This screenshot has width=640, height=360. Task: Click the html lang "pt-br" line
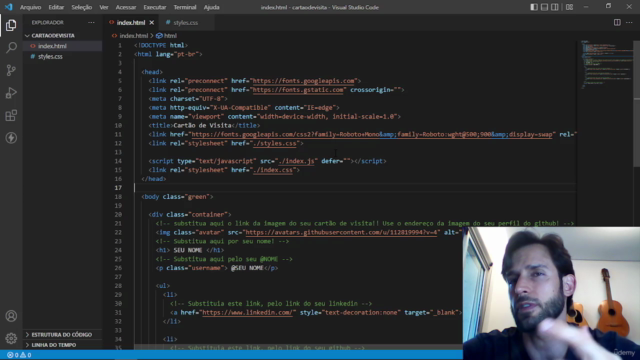(x=168, y=54)
